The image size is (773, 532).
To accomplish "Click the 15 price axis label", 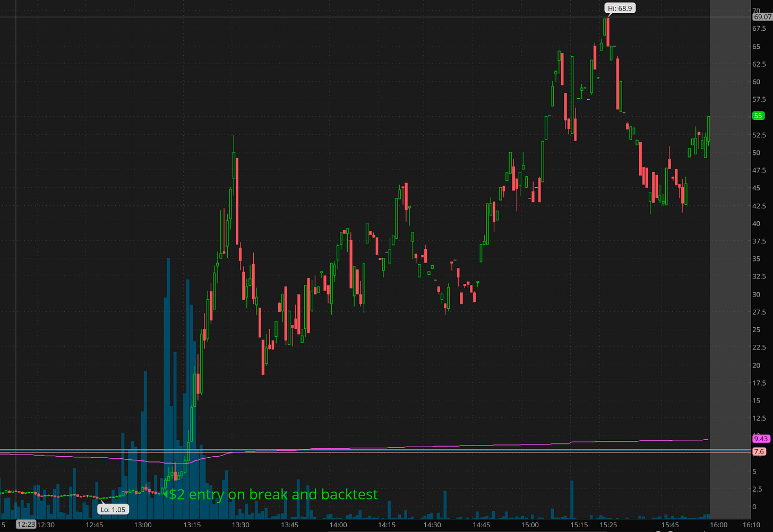I will coord(756,400).
